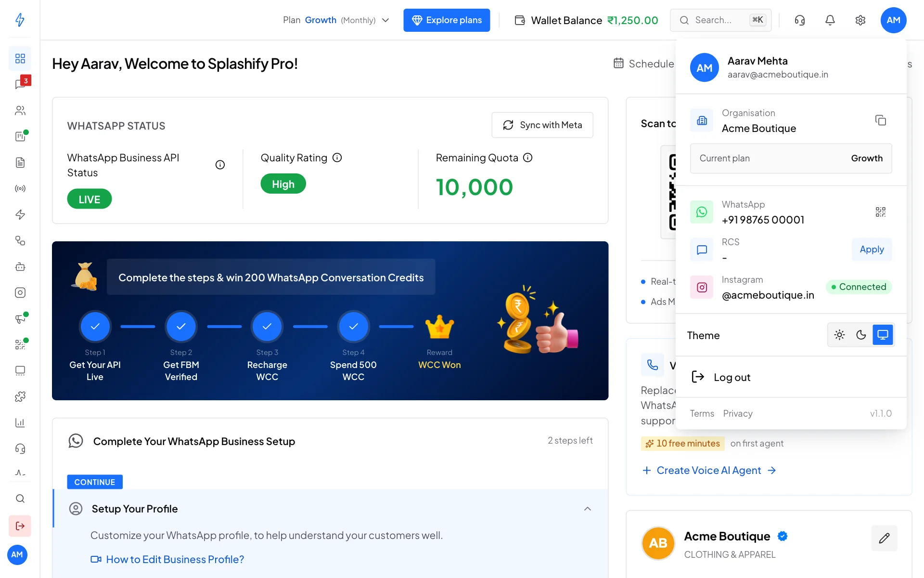Open the headset support icon in header

coord(799,20)
